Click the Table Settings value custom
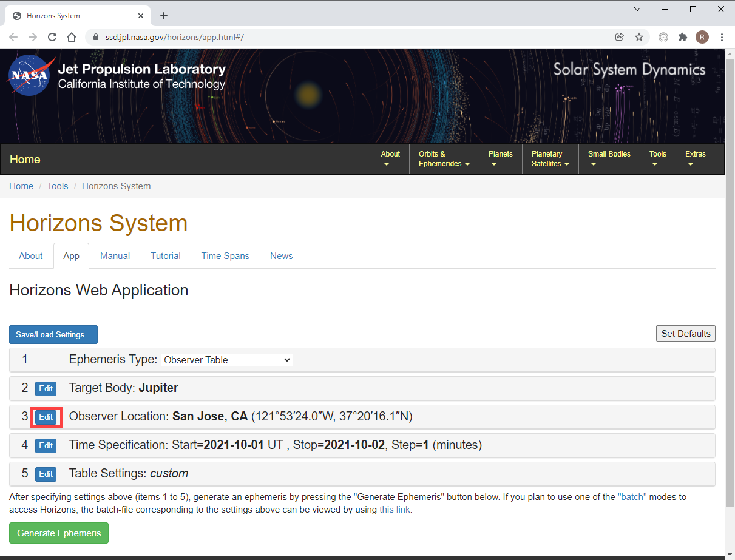The image size is (735, 560). pos(169,473)
